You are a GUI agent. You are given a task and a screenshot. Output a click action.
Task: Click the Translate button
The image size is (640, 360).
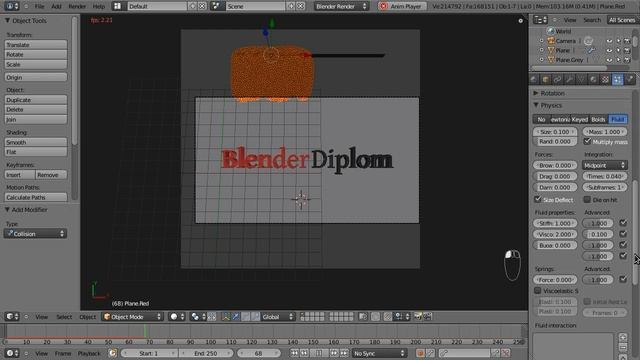tap(36, 45)
